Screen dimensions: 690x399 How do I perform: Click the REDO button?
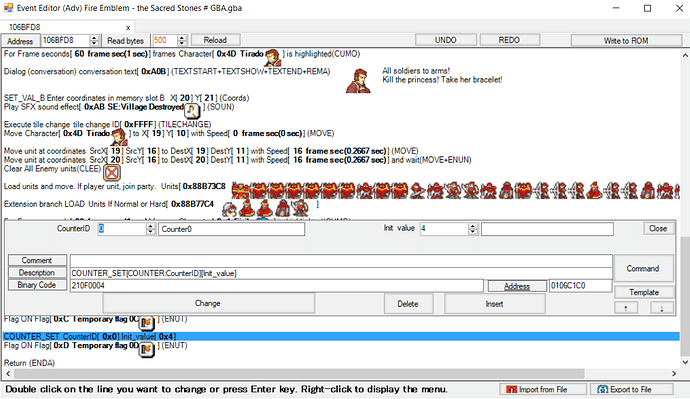click(x=509, y=40)
